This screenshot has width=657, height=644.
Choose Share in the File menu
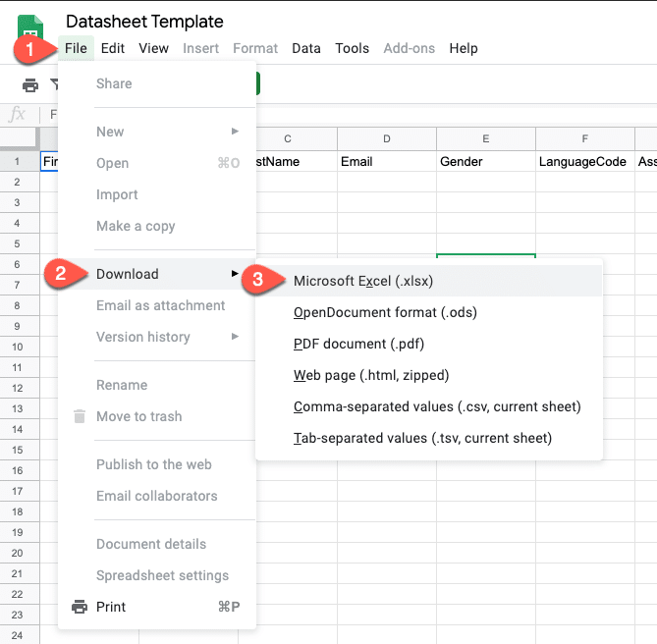point(157,83)
